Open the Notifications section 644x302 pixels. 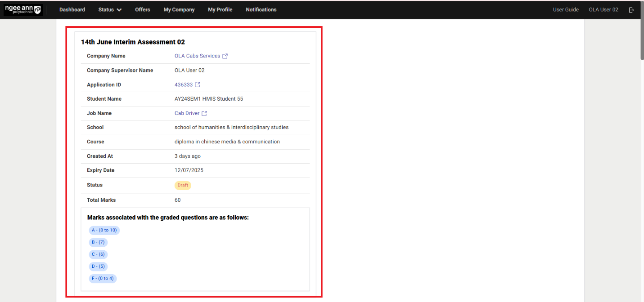pyautogui.click(x=261, y=9)
